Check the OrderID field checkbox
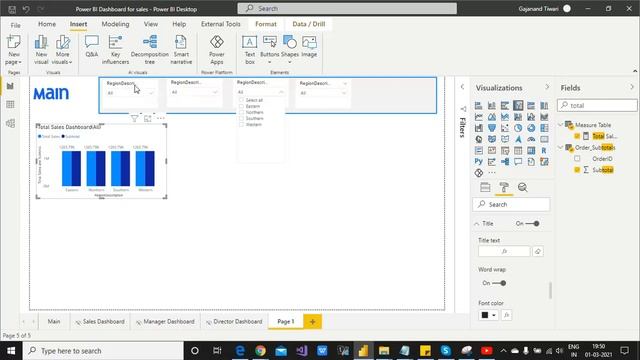640x360 pixels. [577, 159]
